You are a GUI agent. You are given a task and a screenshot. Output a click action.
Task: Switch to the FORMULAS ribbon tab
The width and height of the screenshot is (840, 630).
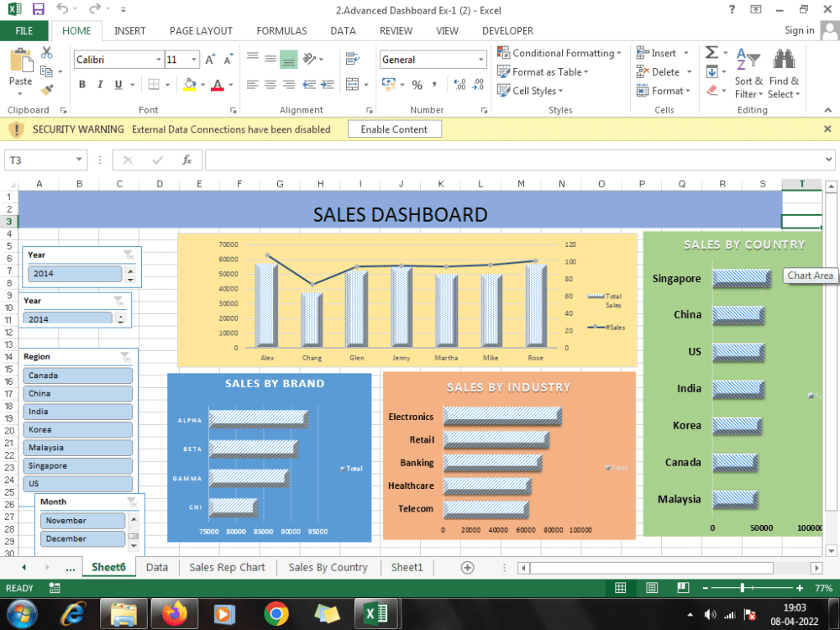click(281, 30)
